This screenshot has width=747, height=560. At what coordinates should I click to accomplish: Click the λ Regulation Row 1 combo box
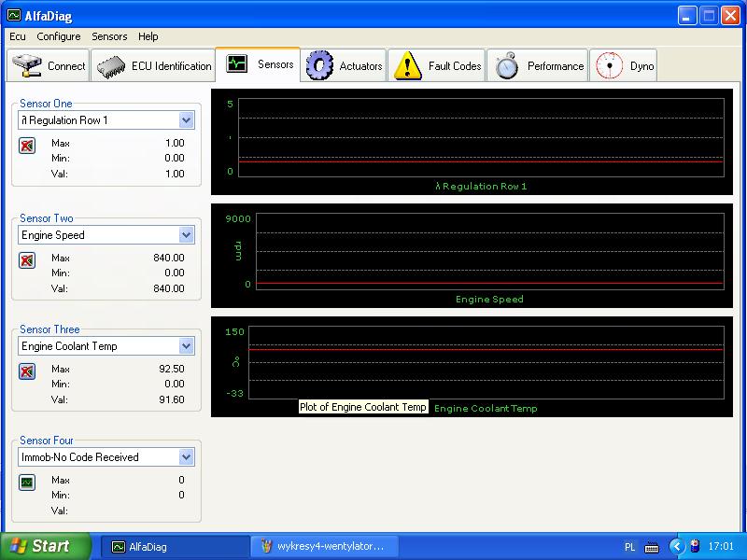[x=106, y=120]
